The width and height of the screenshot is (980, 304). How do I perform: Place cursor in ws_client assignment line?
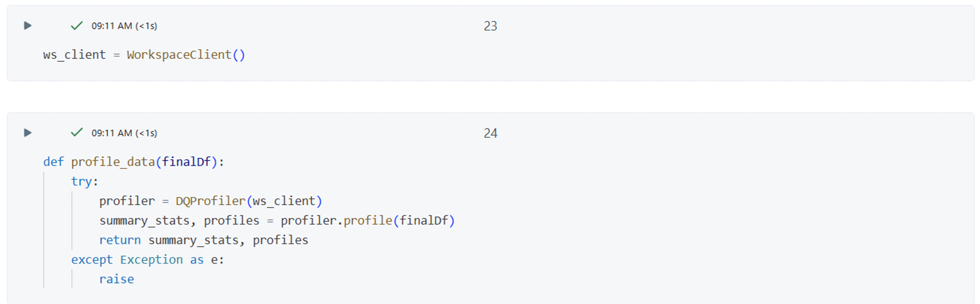tap(75, 55)
